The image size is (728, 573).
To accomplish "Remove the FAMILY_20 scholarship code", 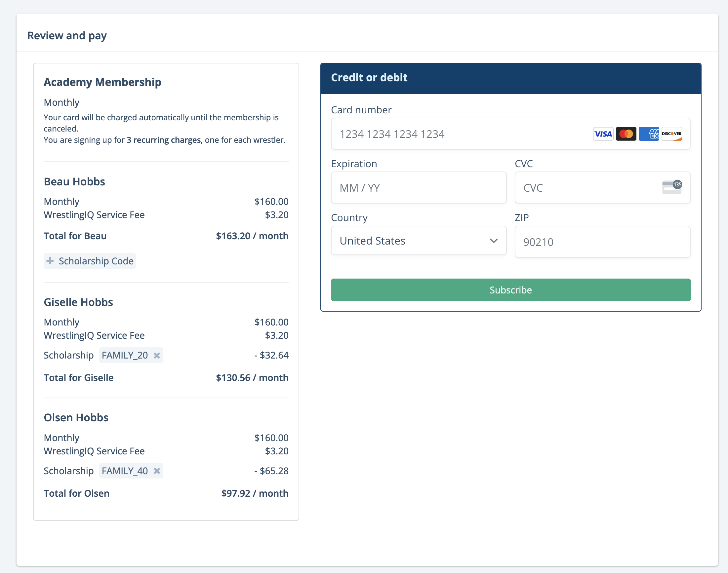I will tap(157, 355).
